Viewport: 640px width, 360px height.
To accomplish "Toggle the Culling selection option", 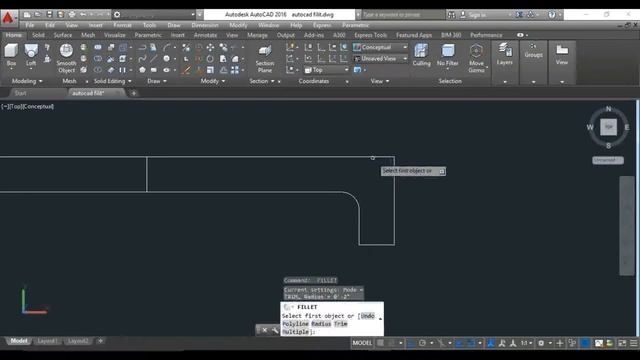I will [421, 55].
